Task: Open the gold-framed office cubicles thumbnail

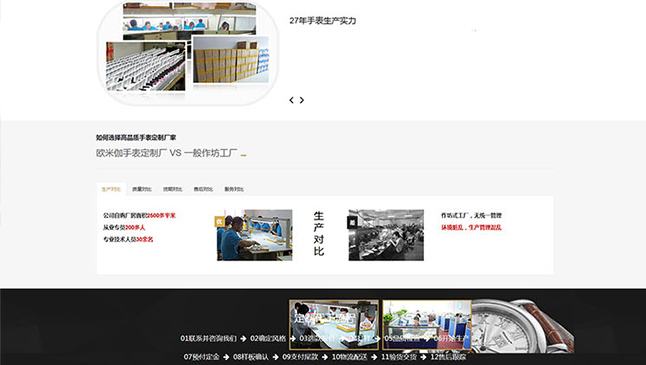Action: click(427, 325)
